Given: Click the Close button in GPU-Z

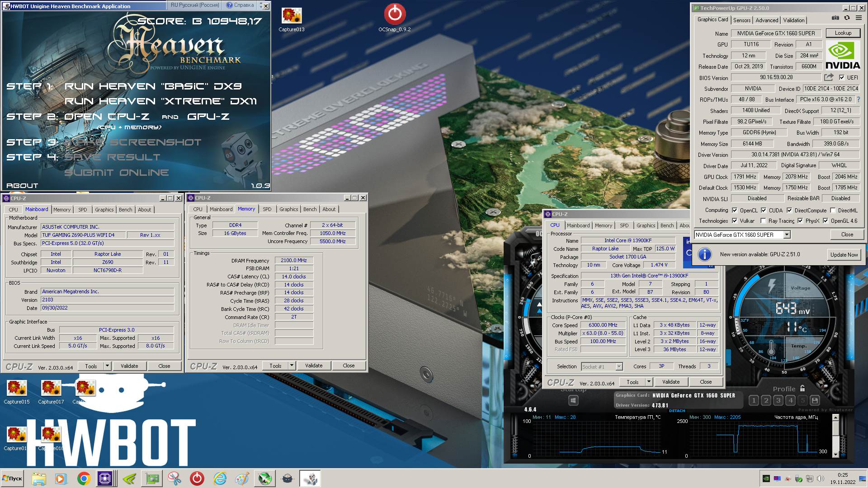Looking at the screenshot, I should (847, 235).
